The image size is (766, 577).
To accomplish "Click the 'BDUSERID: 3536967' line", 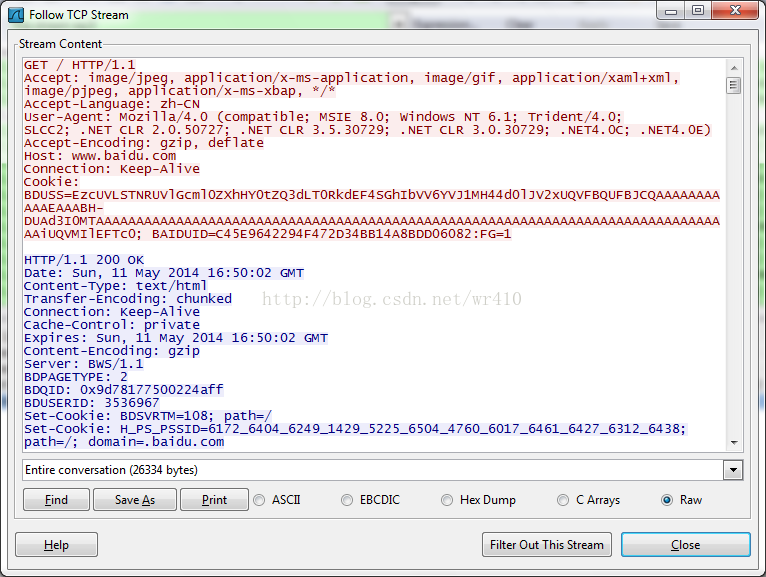I will tap(92, 403).
